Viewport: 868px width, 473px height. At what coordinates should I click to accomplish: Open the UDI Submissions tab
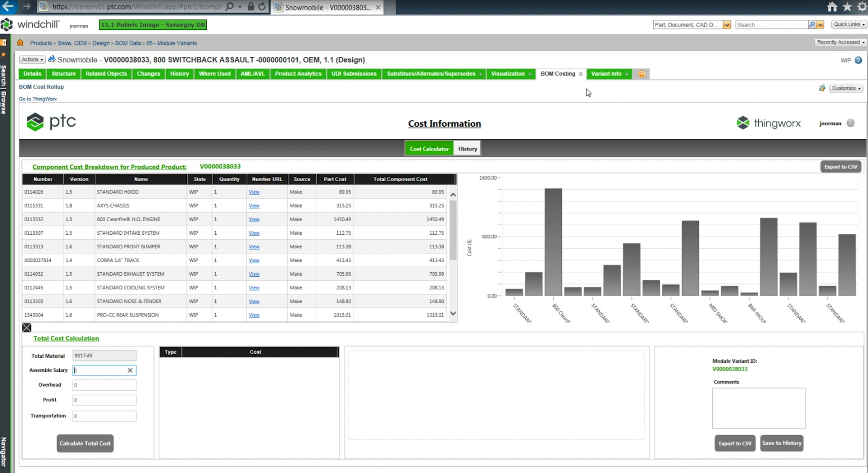[354, 74]
